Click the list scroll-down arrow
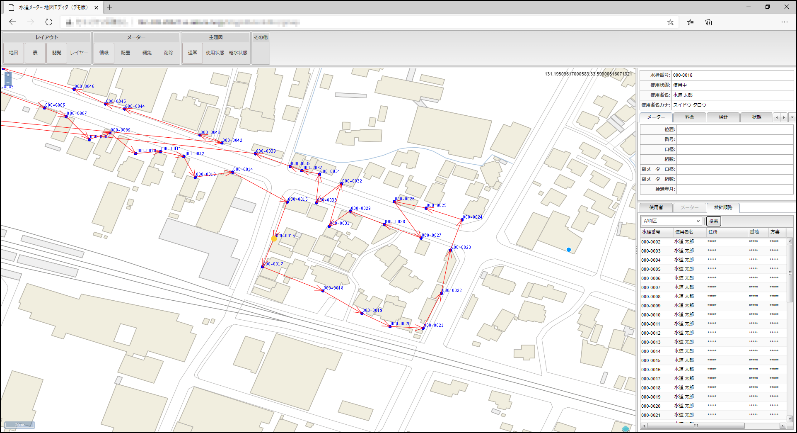This screenshot has height=433, width=797. (x=792, y=419)
